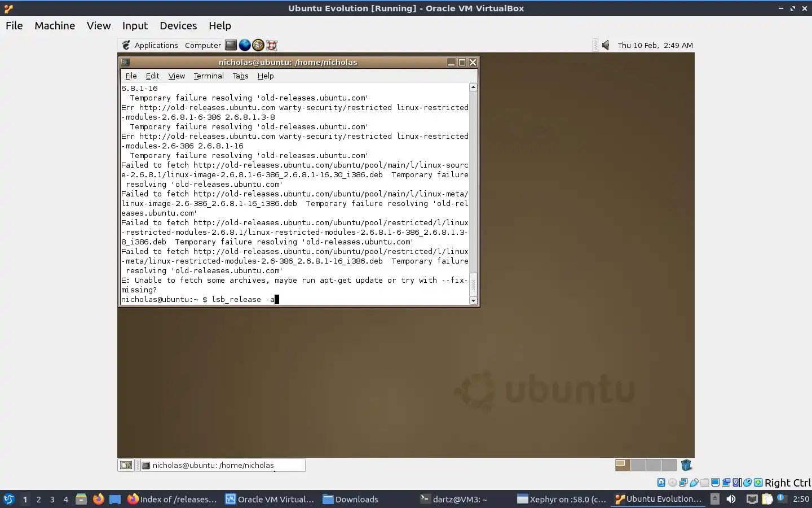
Task: Switch to fourth guest workspace
Action: point(669,465)
